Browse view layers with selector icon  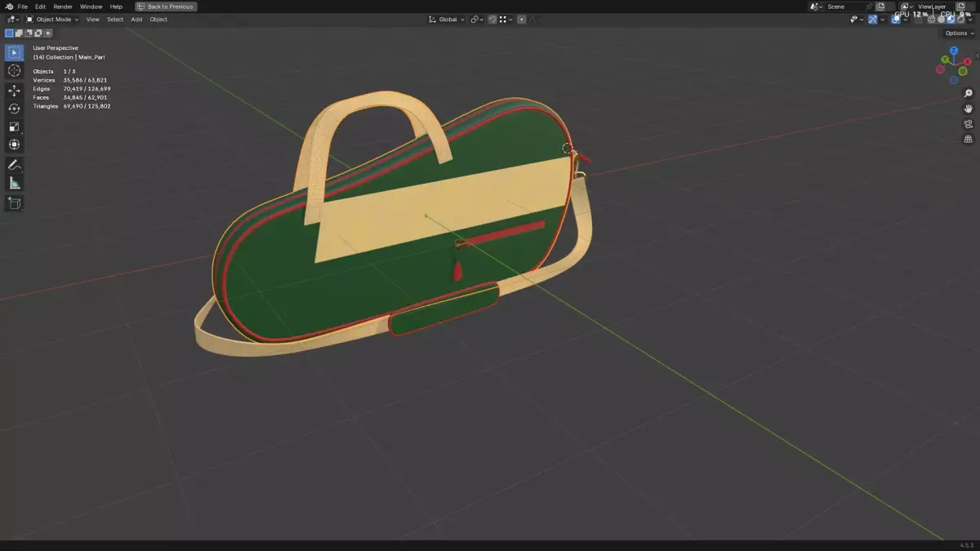coord(906,7)
